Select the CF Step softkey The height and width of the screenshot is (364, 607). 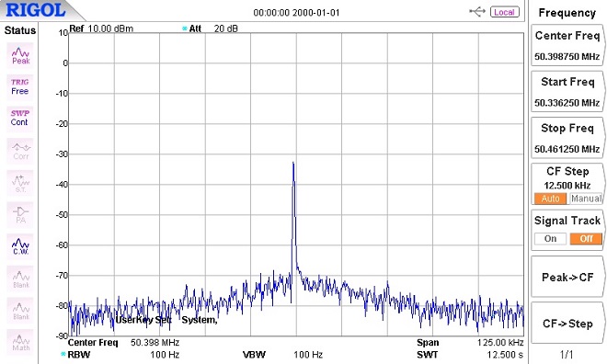pos(567,184)
